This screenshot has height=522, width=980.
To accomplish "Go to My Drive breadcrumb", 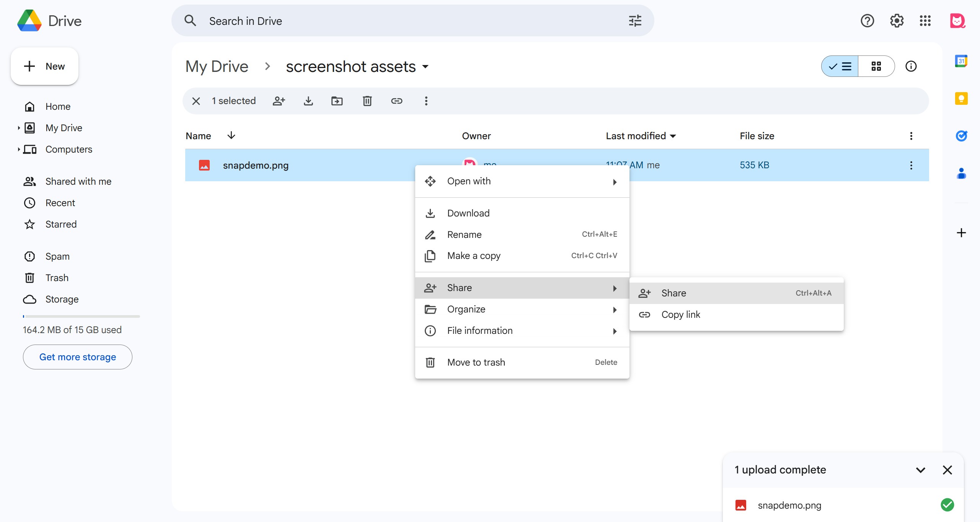I will pos(217,67).
